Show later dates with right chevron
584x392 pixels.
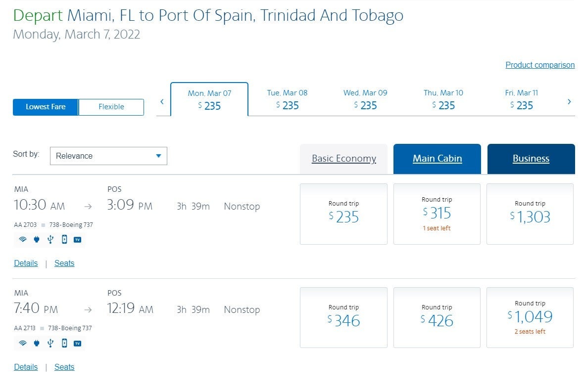pos(569,102)
